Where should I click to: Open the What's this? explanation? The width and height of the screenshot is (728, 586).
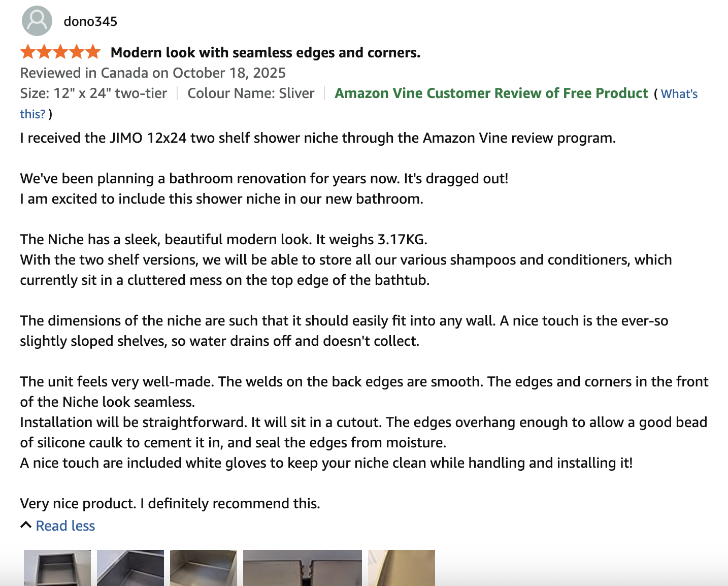coord(679,93)
